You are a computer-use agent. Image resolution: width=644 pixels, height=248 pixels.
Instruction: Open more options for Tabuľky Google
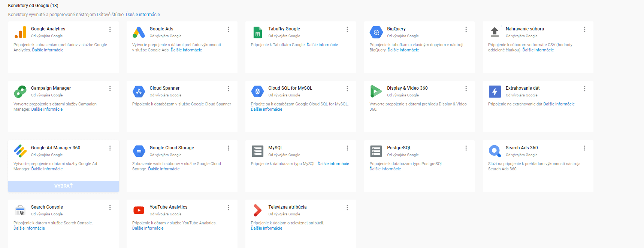(x=347, y=29)
